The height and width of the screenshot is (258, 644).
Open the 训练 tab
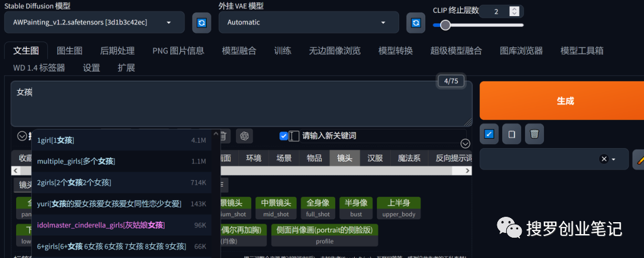coord(283,51)
